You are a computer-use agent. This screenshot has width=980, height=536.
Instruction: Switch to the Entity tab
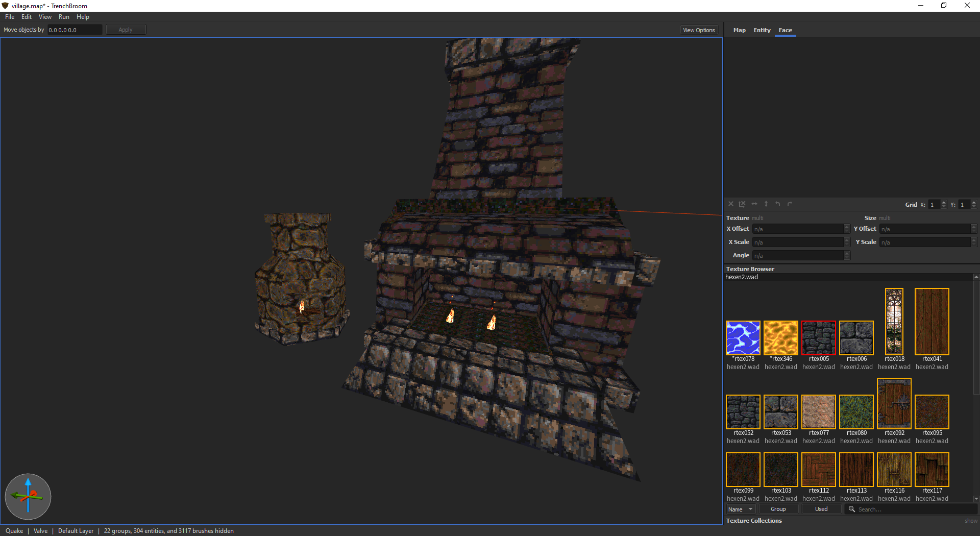click(x=762, y=30)
